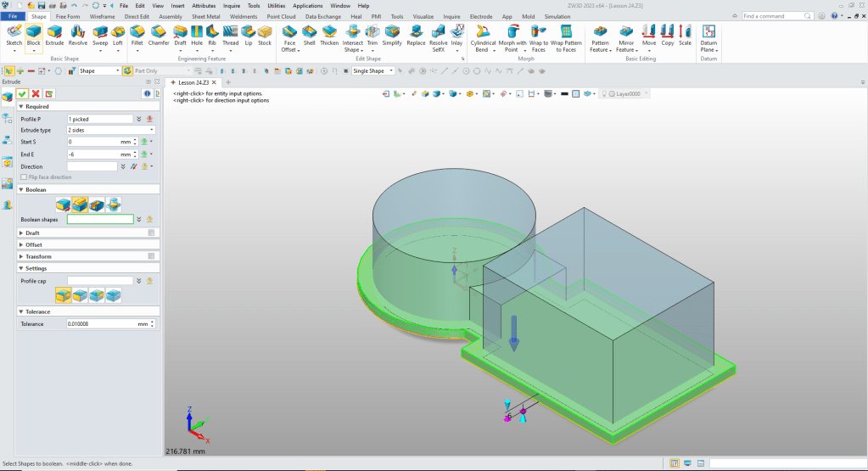Open the Inquire menu
The height and width of the screenshot is (471, 868).
point(231,5)
